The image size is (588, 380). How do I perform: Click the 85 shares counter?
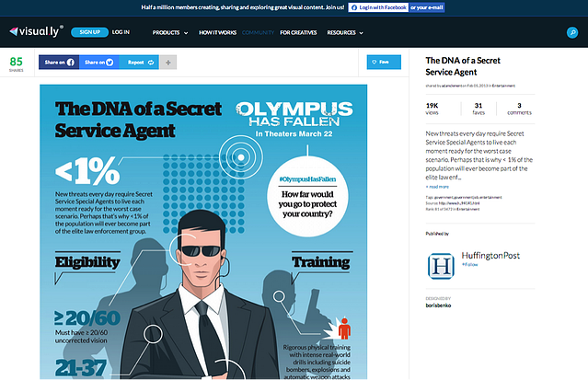(17, 63)
